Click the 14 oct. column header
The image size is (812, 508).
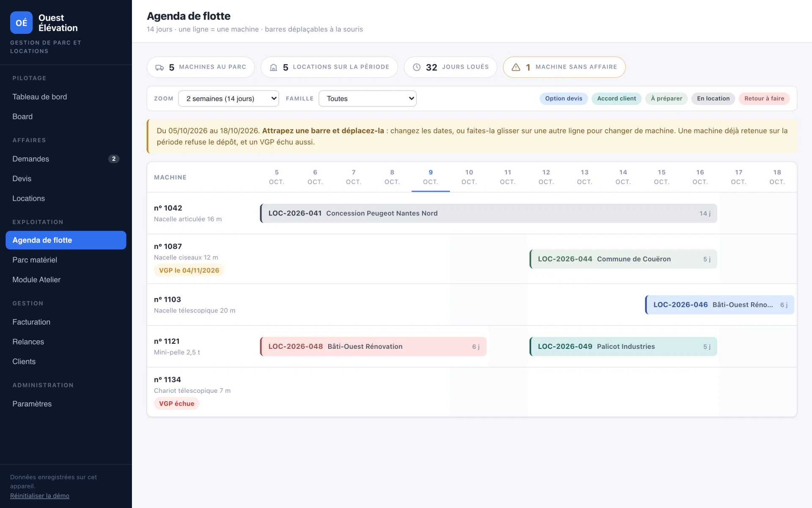coord(623,177)
